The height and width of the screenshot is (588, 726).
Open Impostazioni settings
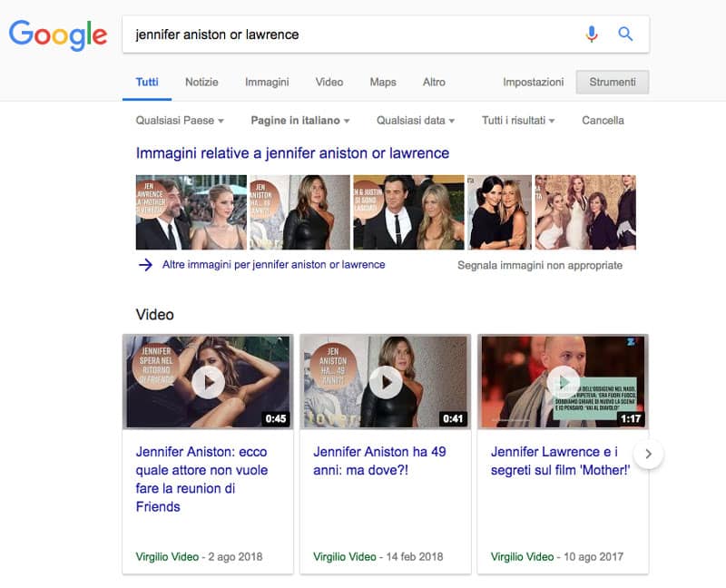533,83
